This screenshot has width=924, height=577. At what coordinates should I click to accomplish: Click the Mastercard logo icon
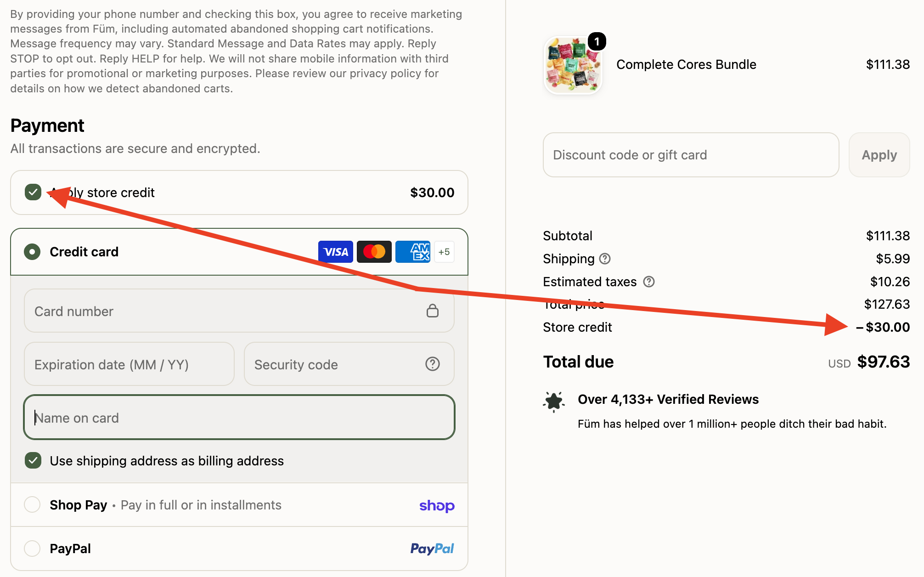click(x=374, y=252)
